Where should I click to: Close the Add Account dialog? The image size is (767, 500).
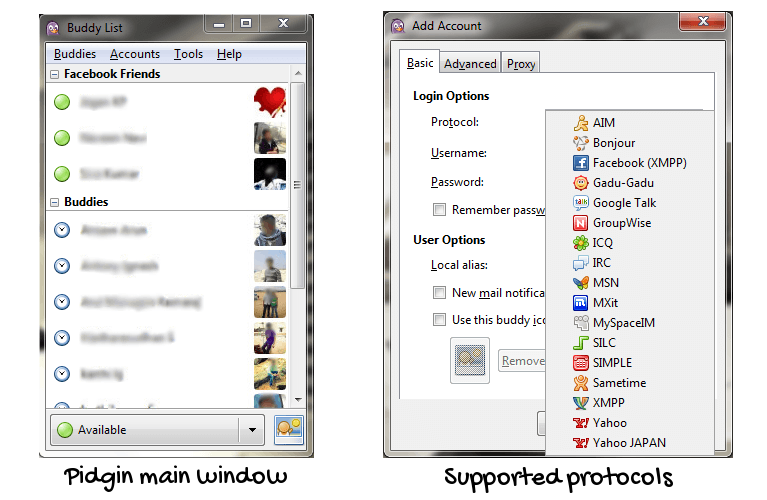coord(703,21)
